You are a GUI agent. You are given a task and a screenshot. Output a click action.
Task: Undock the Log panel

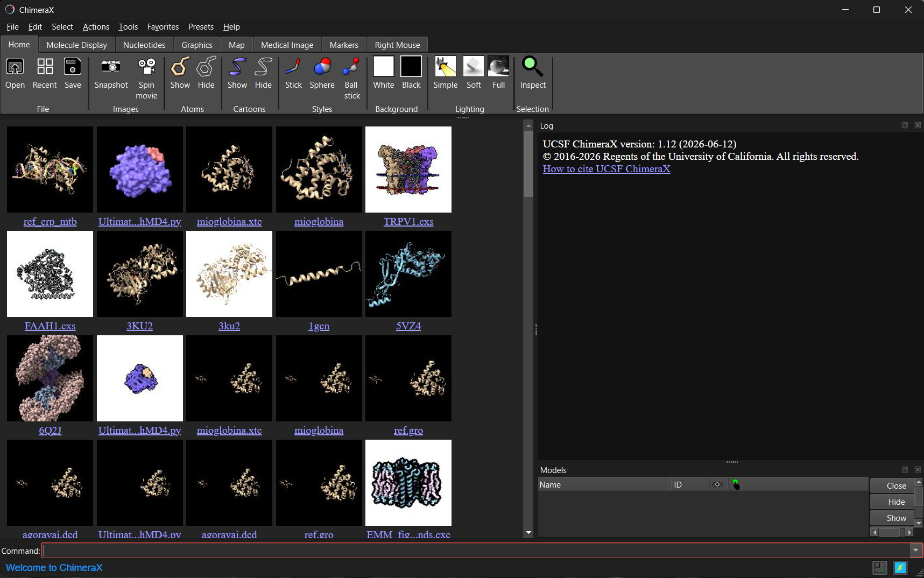point(905,125)
